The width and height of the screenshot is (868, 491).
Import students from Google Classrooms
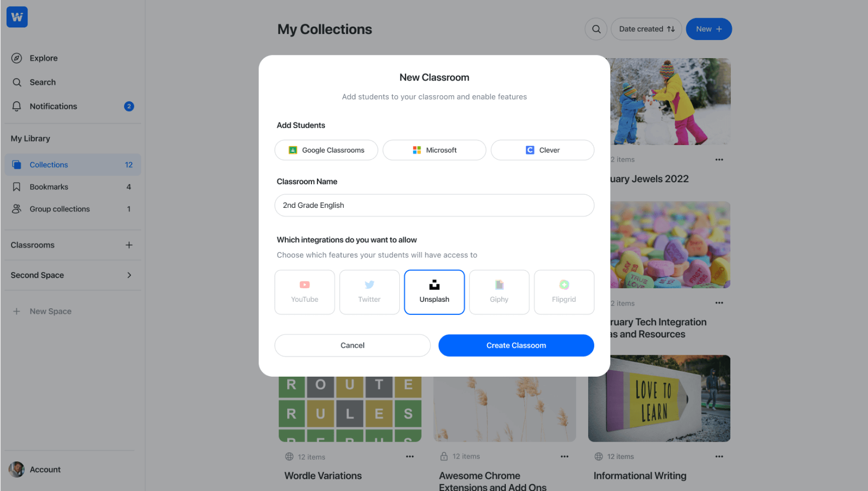(x=326, y=150)
